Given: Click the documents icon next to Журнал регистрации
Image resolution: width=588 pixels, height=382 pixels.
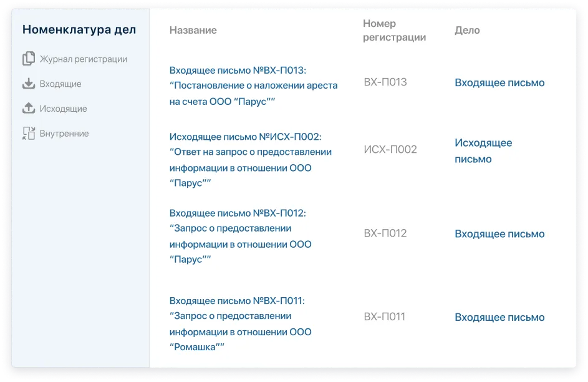Looking at the screenshot, I should pyautogui.click(x=29, y=59).
